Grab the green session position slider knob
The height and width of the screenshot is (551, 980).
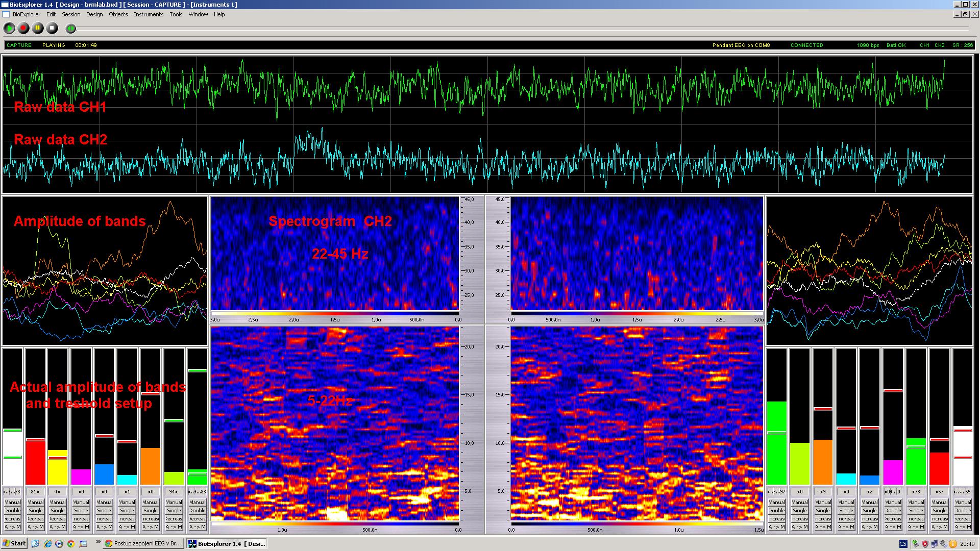point(71,29)
